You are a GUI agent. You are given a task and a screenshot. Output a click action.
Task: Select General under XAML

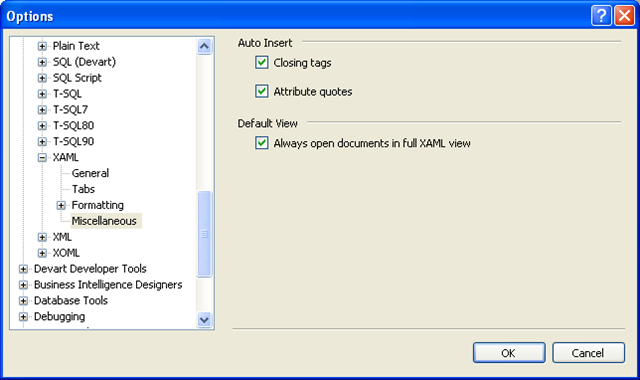pos(90,173)
